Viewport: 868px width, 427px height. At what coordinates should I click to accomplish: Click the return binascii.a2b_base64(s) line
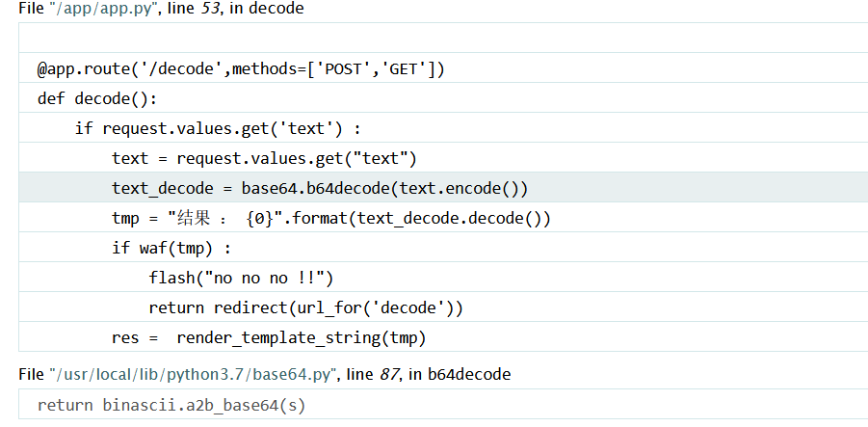pyautogui.click(x=443, y=405)
